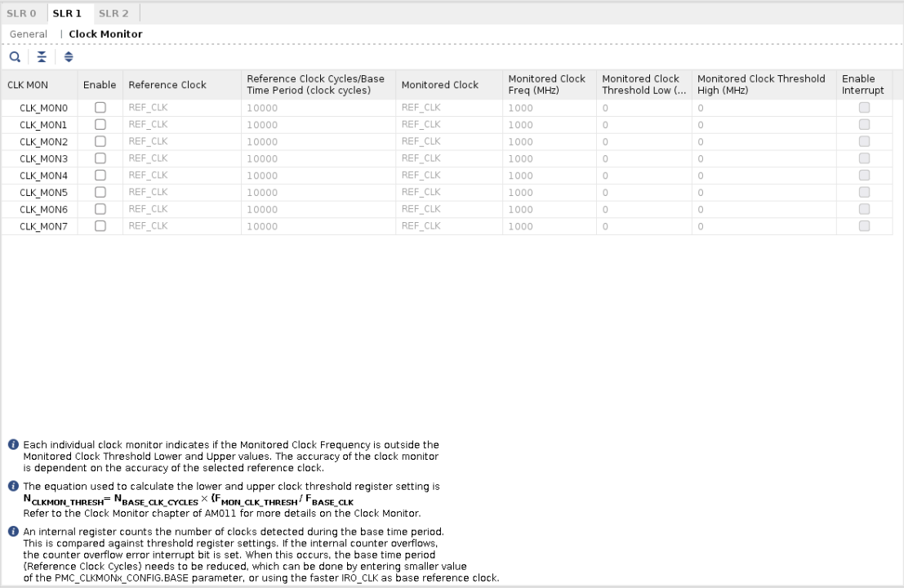Open Reference Clock dropdown for CLK_MON6
The image size is (904, 588).
point(181,209)
